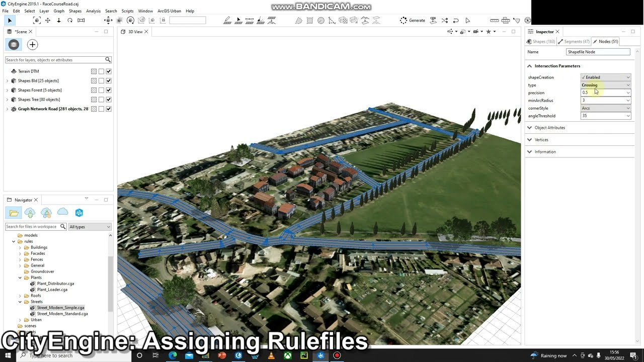Open view bookmarks star menu
Image resolution: width=644 pixels, height=362 pixels.
pyautogui.click(x=491, y=32)
